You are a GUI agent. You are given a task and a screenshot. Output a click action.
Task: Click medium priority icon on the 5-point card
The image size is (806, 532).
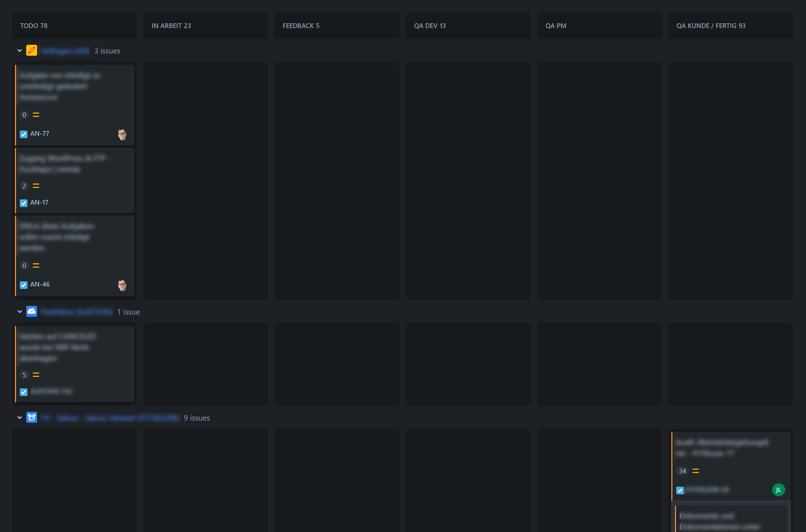point(36,375)
